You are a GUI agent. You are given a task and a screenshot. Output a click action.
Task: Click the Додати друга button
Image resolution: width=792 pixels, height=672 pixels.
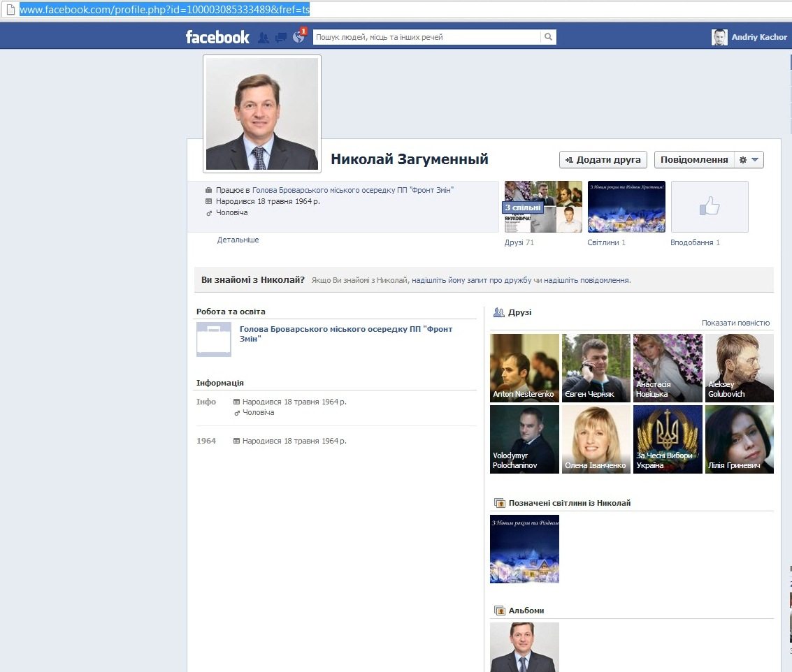coord(603,159)
